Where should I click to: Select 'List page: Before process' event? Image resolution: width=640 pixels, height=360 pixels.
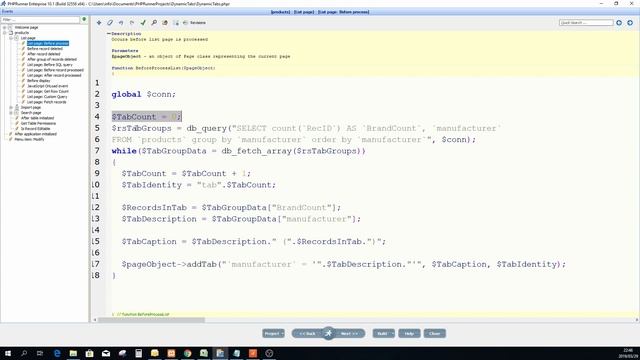(48, 43)
